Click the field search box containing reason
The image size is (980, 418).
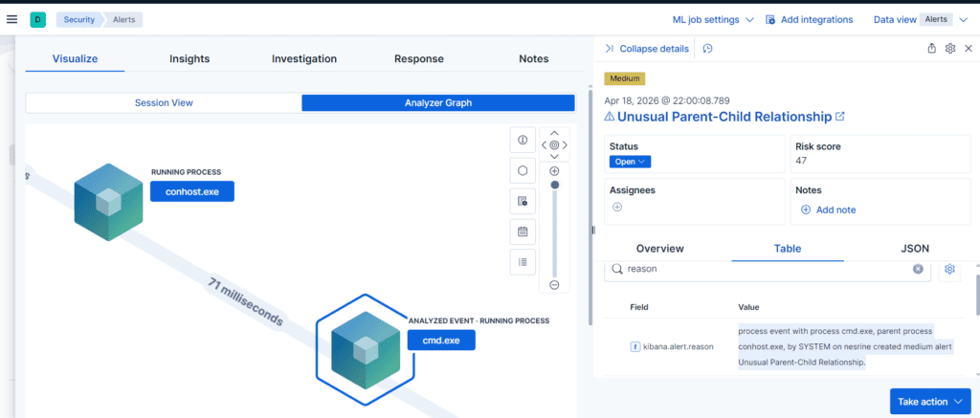point(768,269)
